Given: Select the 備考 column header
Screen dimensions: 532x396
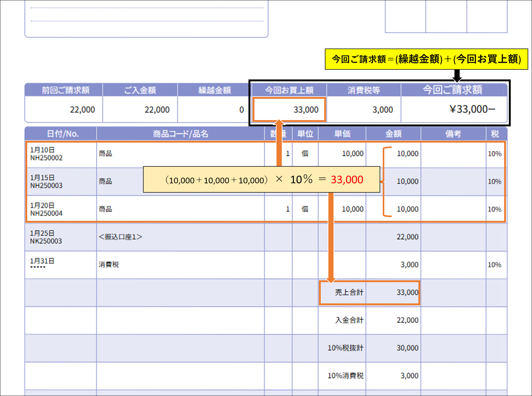Looking at the screenshot, I should point(453,134).
